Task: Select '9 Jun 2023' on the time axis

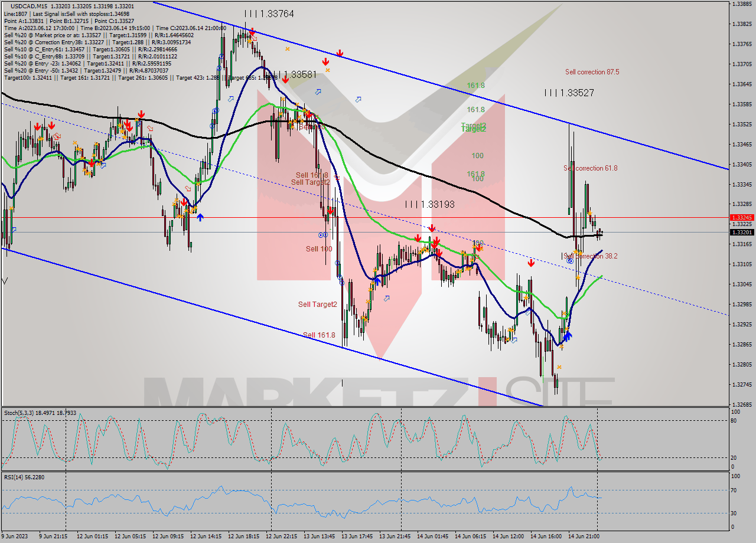Action: (14, 537)
